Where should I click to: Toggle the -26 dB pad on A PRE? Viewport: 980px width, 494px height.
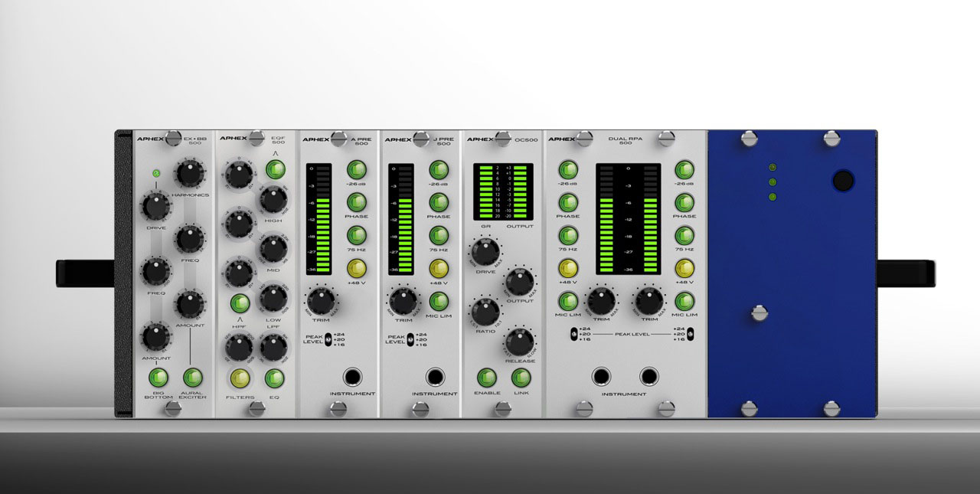point(357,169)
